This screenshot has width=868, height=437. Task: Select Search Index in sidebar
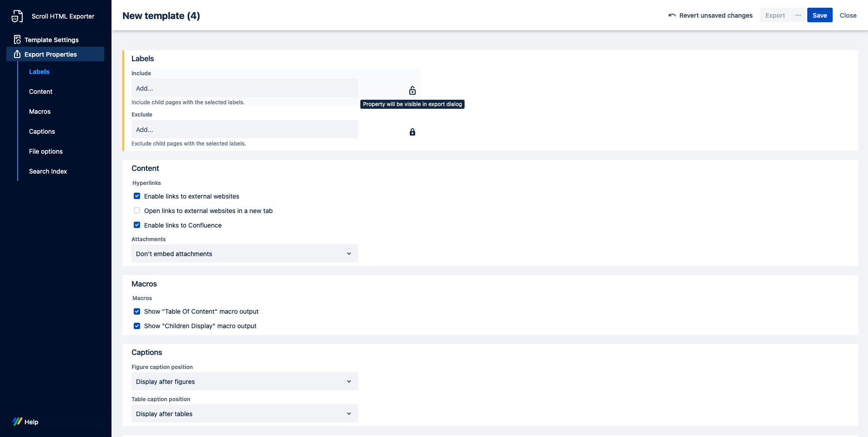click(48, 171)
